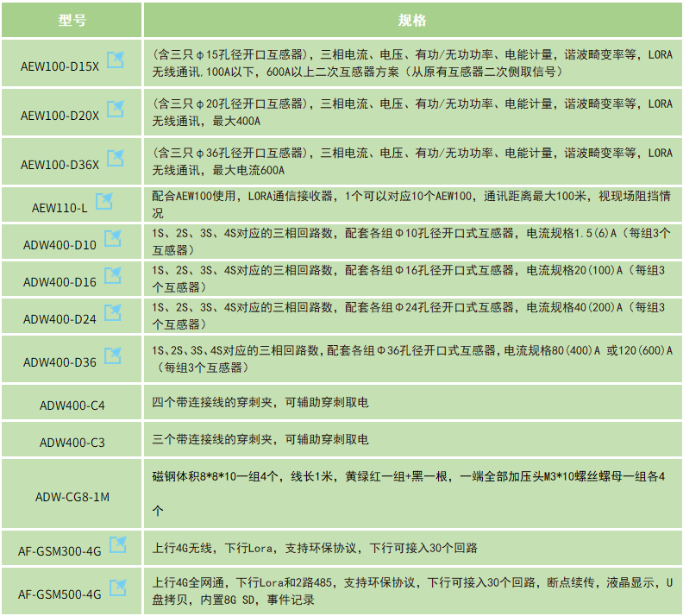
Task: Click the image icon beside ADW400-D24
Action: [x=112, y=313]
